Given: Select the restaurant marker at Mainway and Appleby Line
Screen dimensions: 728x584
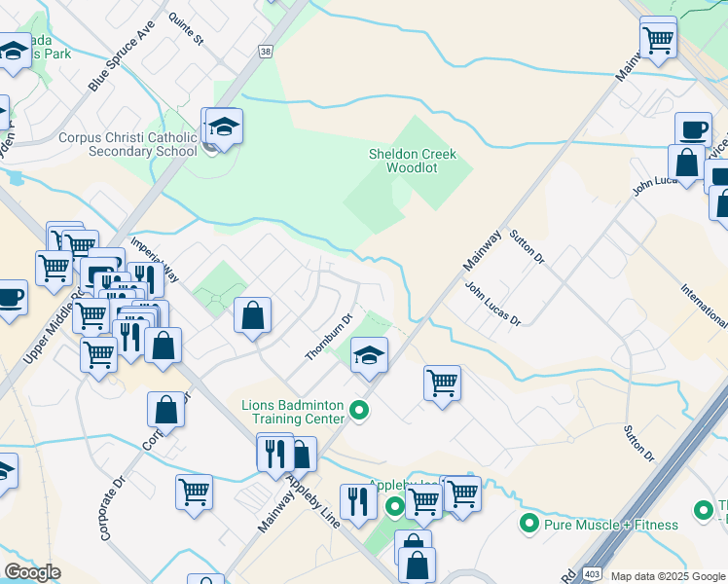Looking at the screenshot, I should click(x=274, y=452).
